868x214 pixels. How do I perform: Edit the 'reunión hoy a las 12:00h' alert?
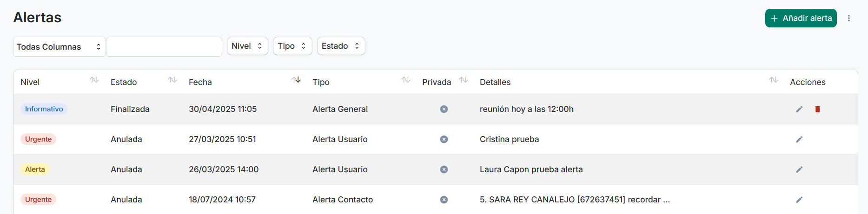point(799,109)
